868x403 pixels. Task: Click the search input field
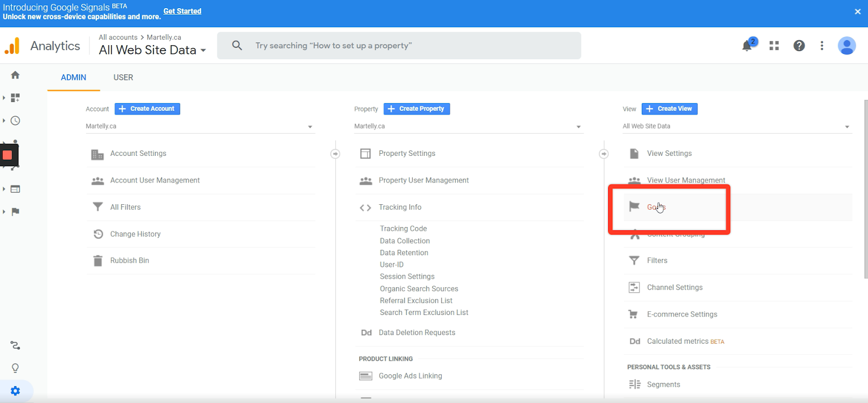click(399, 46)
